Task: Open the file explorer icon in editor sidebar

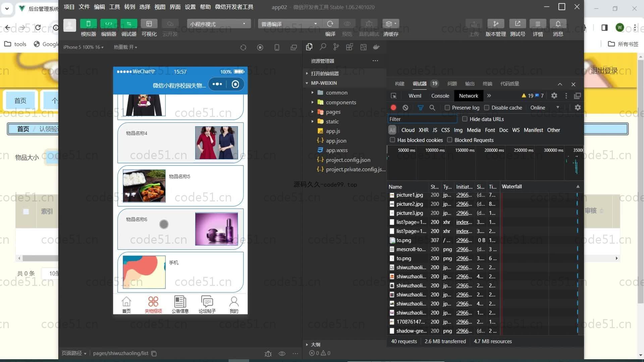Action: pyautogui.click(x=309, y=47)
